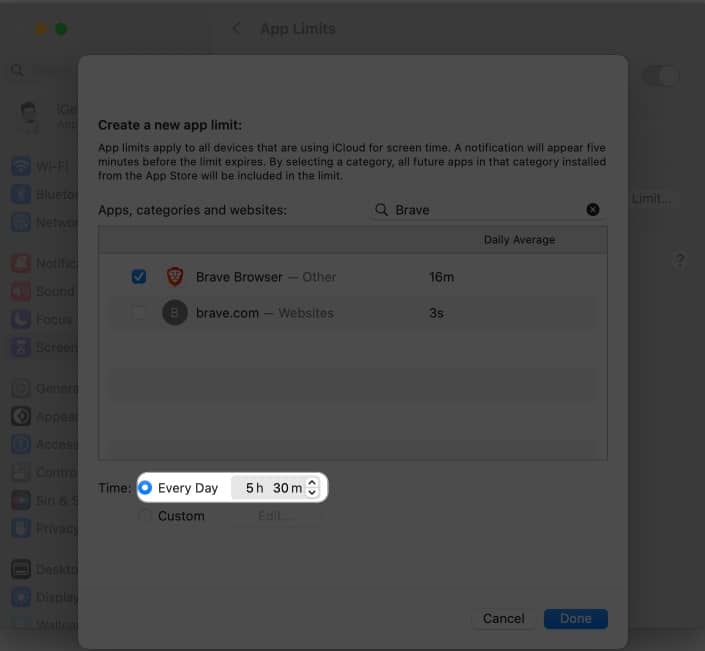This screenshot has width=705, height=651.
Task: Select the Every Day radio button
Action: pos(145,487)
